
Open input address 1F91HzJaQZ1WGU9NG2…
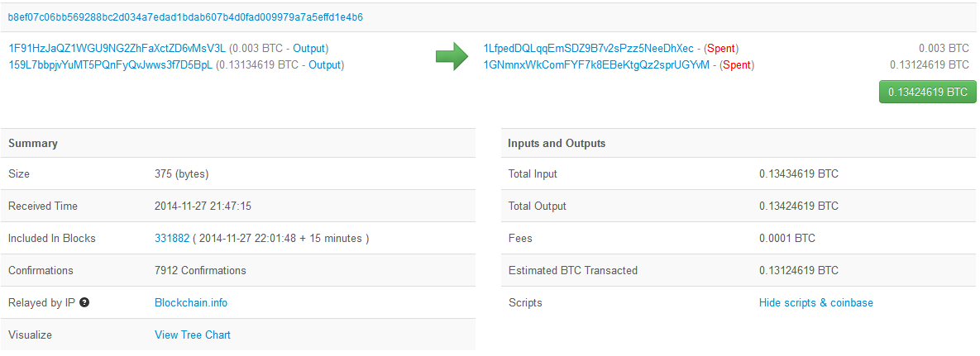click(117, 48)
